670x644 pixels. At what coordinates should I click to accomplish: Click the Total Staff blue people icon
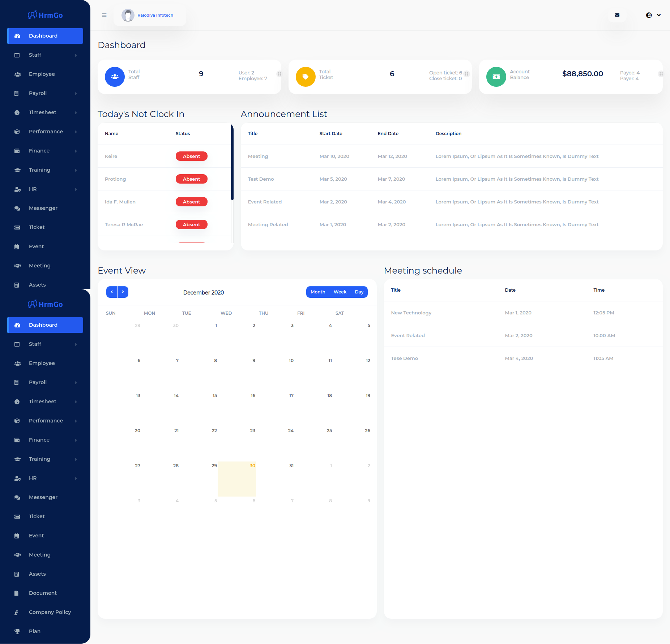click(x=115, y=77)
